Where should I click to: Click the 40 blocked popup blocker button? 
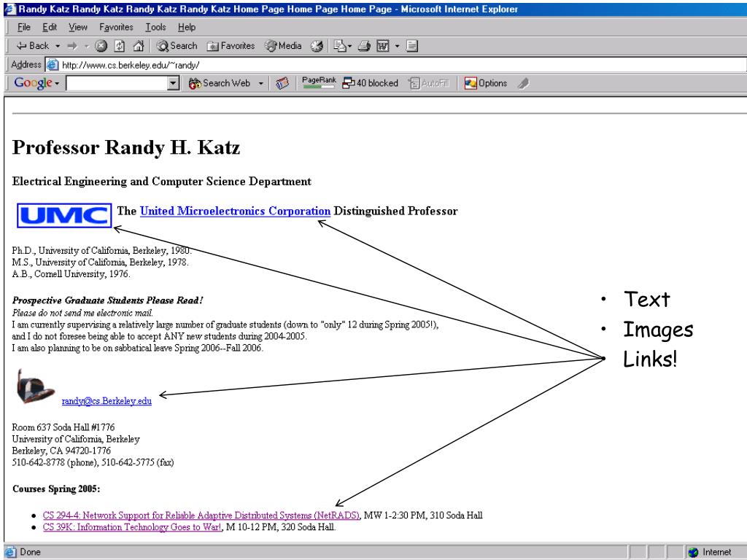coord(370,83)
